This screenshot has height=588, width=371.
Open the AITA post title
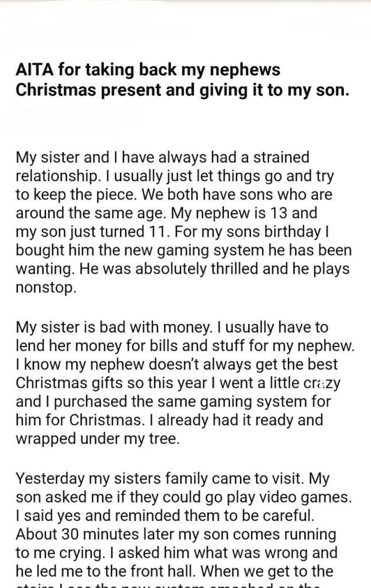[x=182, y=80]
